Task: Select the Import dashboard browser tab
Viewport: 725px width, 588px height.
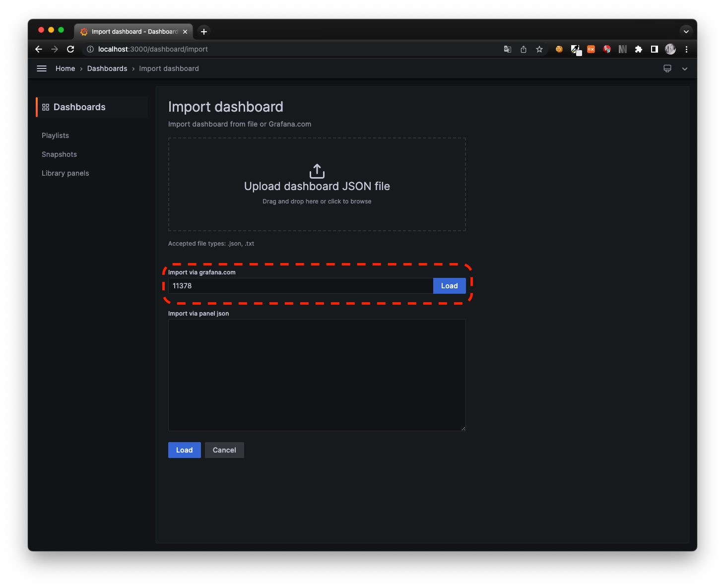Action: [134, 31]
